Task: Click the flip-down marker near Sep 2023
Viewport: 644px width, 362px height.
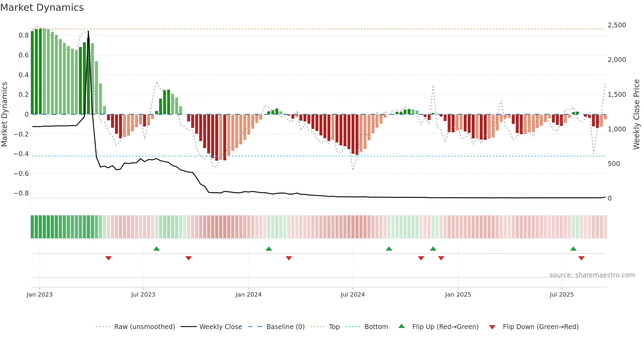Action: [189, 258]
